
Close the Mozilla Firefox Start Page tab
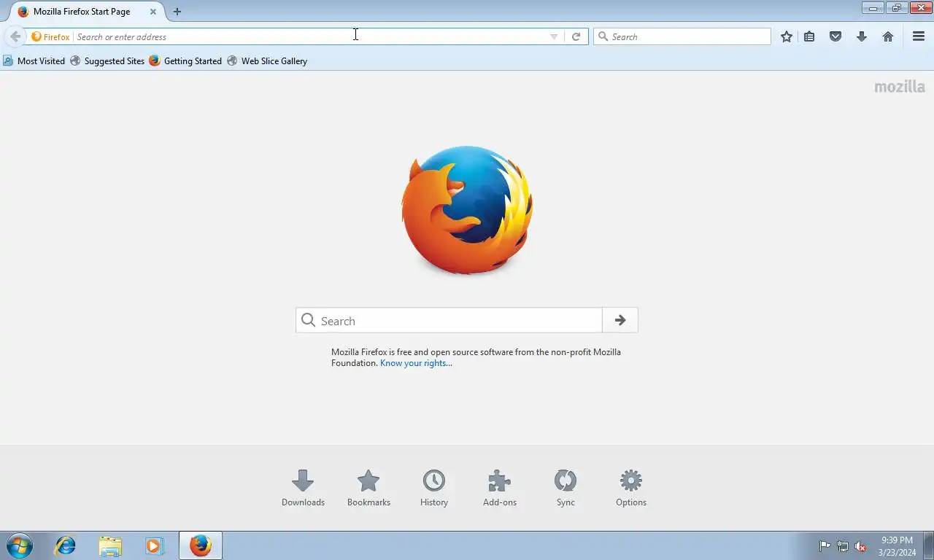[x=153, y=12]
